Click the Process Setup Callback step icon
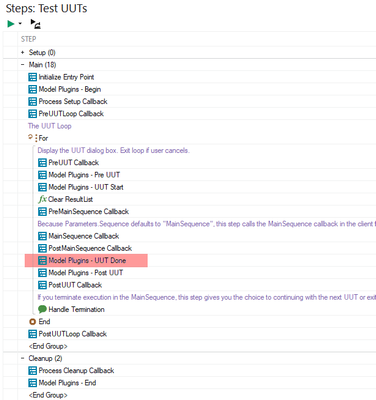This screenshot has height=400, width=376. tap(32, 101)
